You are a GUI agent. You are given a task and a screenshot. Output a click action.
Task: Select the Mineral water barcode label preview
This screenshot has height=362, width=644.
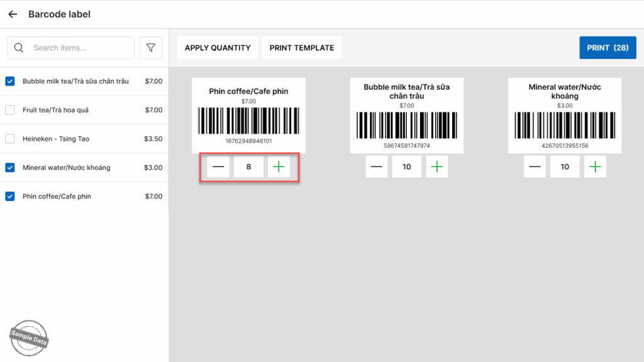coord(565,116)
